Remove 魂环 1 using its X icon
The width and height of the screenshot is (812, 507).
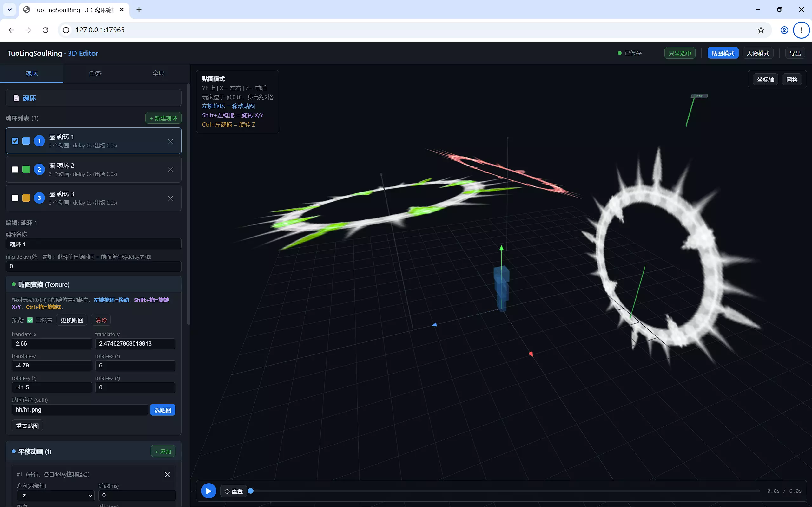[x=170, y=141]
